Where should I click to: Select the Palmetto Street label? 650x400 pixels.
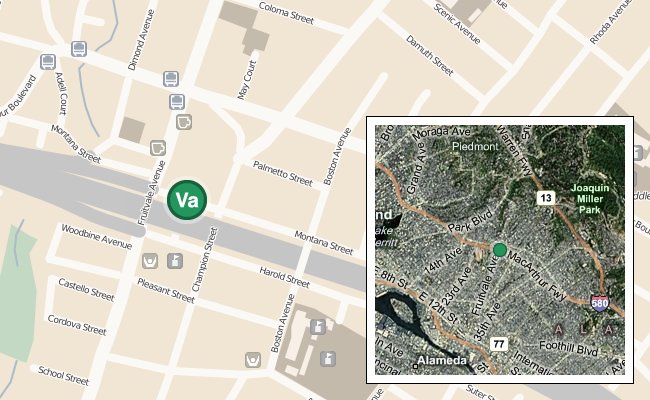click(283, 174)
